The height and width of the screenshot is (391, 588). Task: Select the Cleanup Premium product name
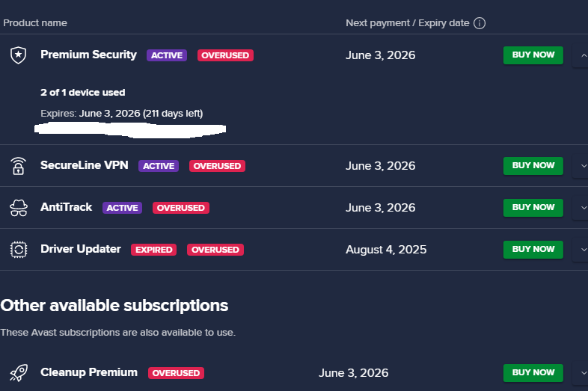click(x=89, y=372)
